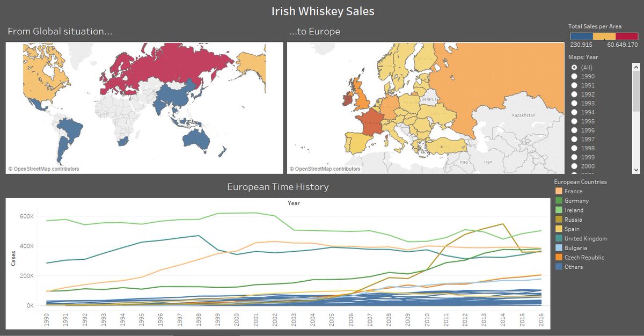Click the Ireland legend color swatch

click(558, 210)
